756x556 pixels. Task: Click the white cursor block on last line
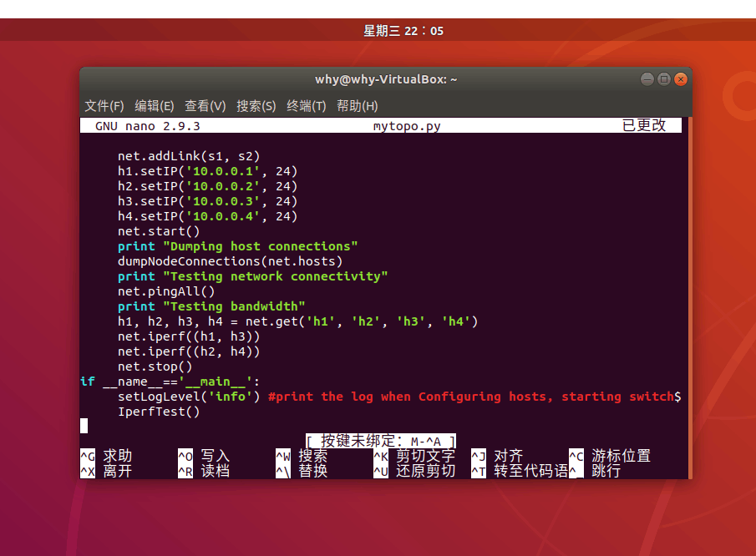pyautogui.click(x=84, y=426)
